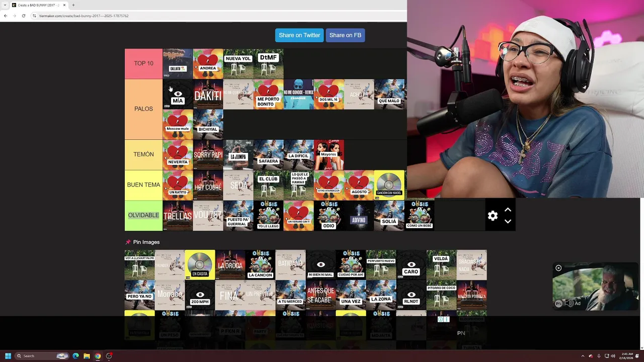The image size is (644, 362).
Task: Click the TEMÓN tier label
Action: (143, 154)
